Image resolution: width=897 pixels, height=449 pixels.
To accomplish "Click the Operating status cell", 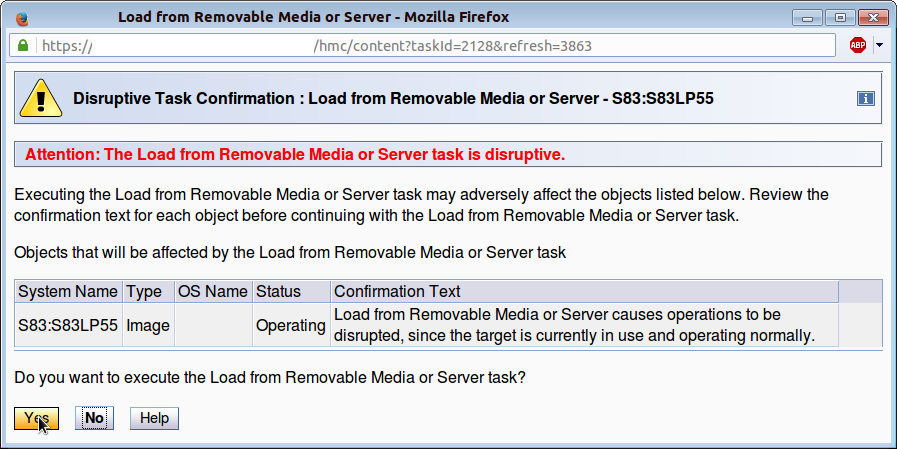I will pos(290,325).
